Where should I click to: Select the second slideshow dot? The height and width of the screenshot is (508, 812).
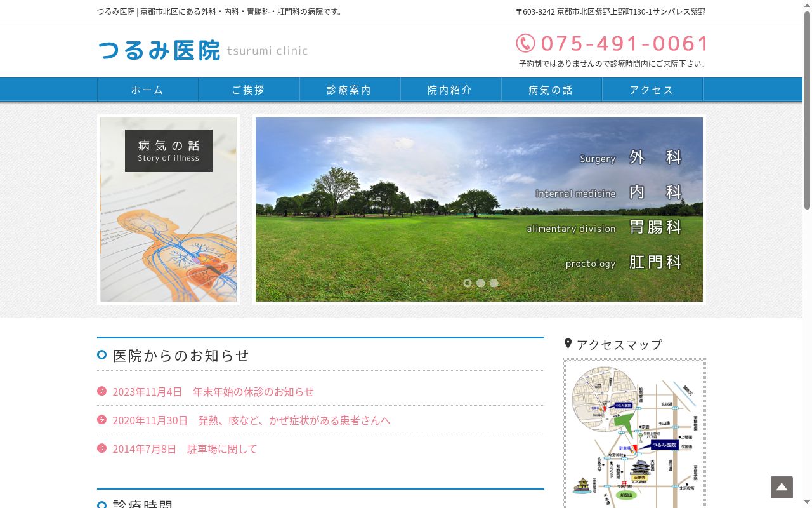[x=481, y=283]
